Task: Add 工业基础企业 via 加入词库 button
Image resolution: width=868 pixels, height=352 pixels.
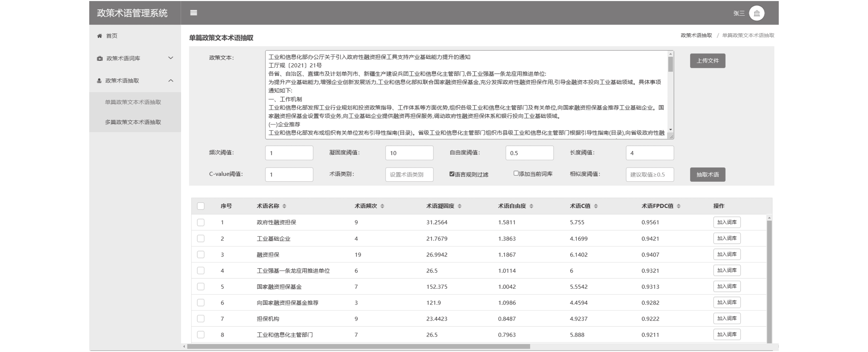Action: 727,238
